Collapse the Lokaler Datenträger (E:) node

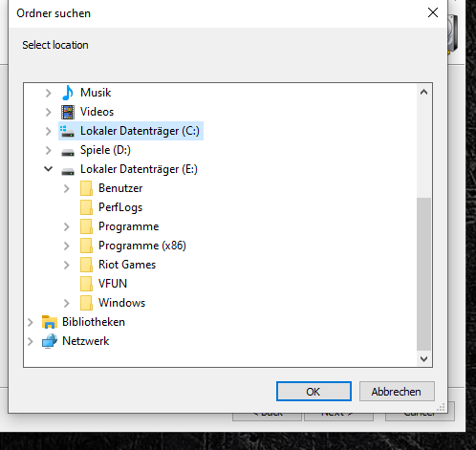[48, 169]
